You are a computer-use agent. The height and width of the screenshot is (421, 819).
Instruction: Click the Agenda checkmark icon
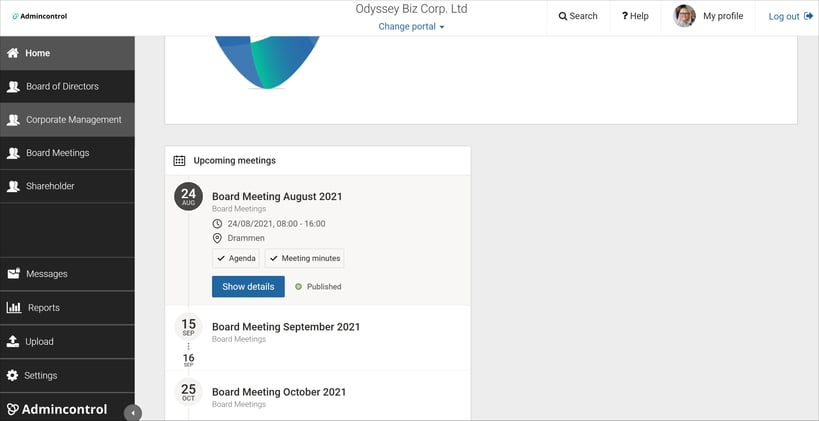(x=221, y=259)
